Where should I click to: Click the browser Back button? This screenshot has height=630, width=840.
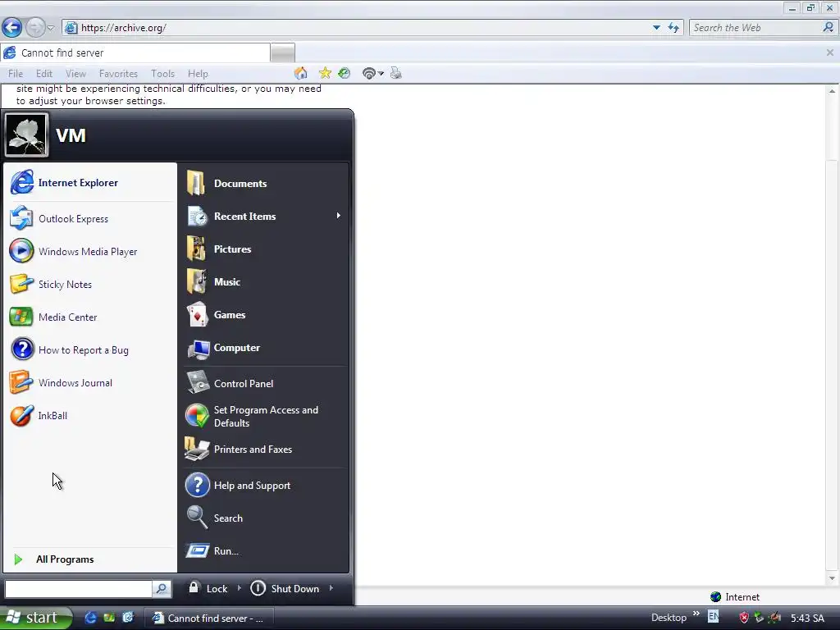(x=11, y=27)
